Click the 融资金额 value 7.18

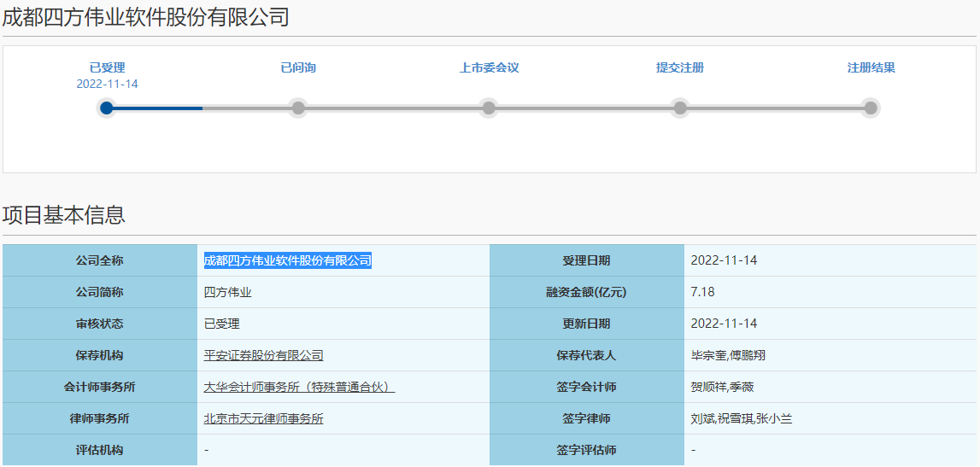pos(702,292)
